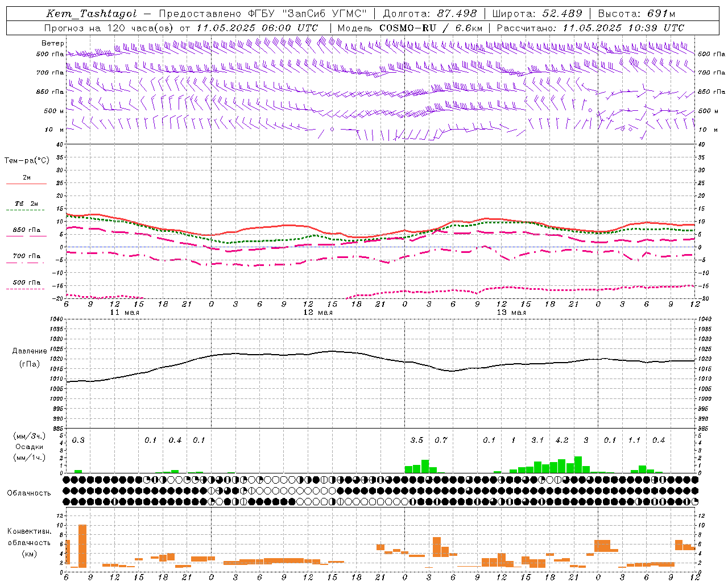The height and width of the screenshot is (582, 728).
Task: Click the '850 гПа' temperature legend label
Action: 27,230
